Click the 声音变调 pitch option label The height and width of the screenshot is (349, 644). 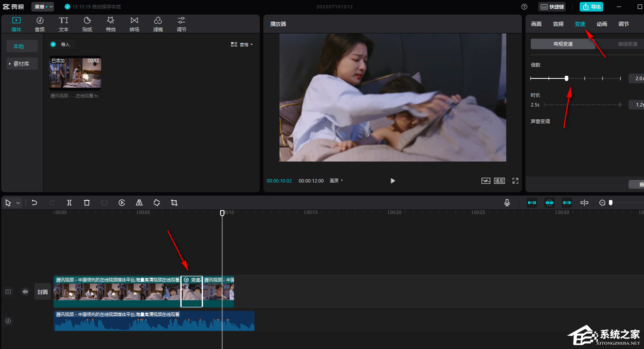540,121
